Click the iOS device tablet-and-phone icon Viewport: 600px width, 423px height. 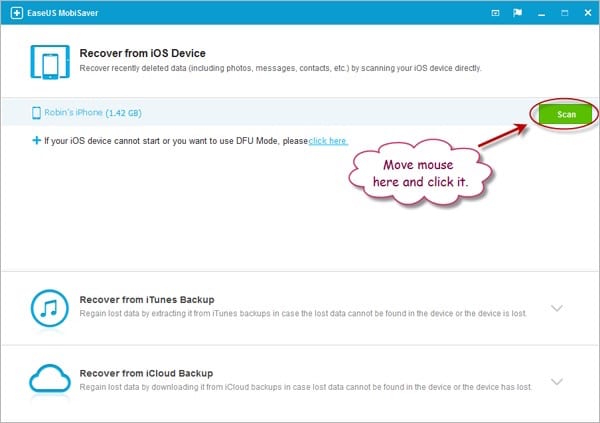tap(50, 62)
